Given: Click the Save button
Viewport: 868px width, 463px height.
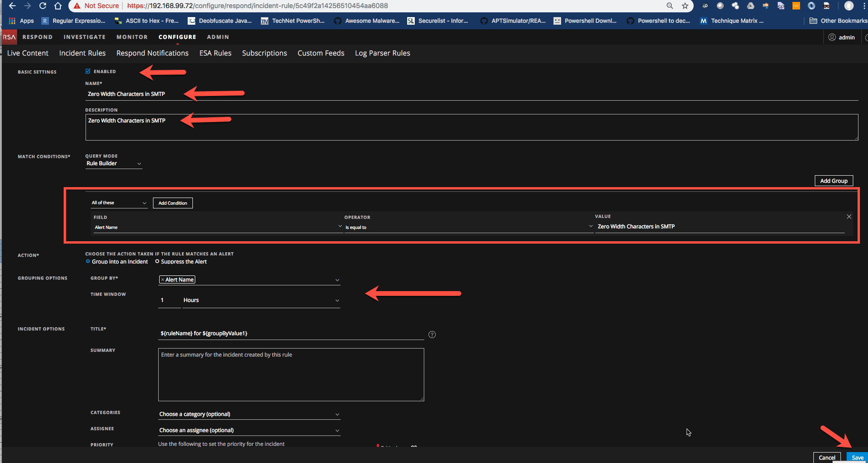Looking at the screenshot, I should pos(857,458).
